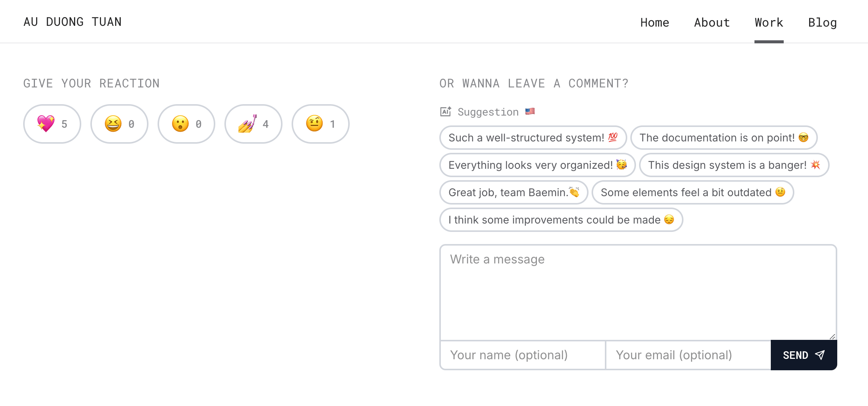Screen dimensions: 868x406
Task: Click the Your email (optional) field
Action: pyautogui.click(x=688, y=355)
